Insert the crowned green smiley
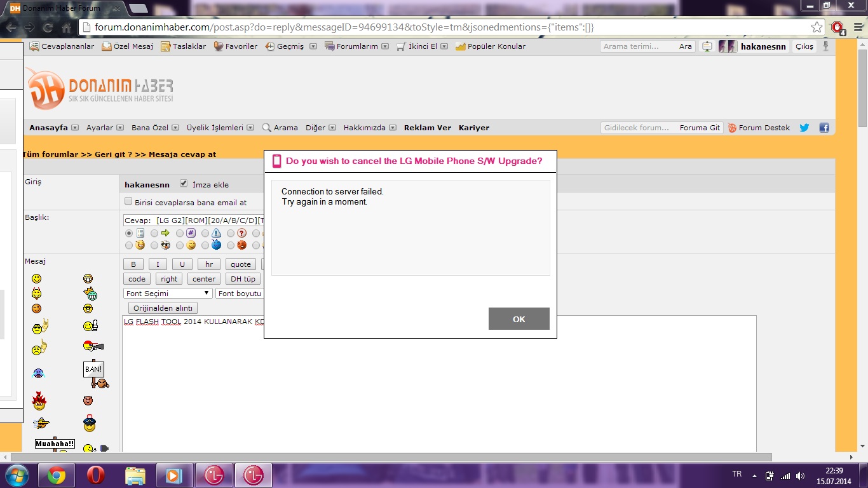 [90, 293]
